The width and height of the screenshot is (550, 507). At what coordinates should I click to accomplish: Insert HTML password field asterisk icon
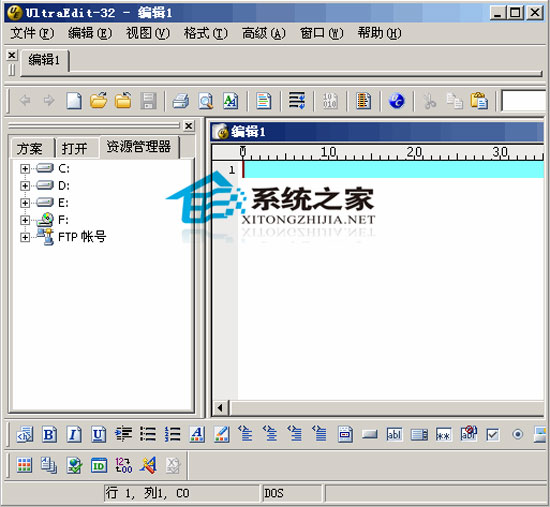[443, 435]
